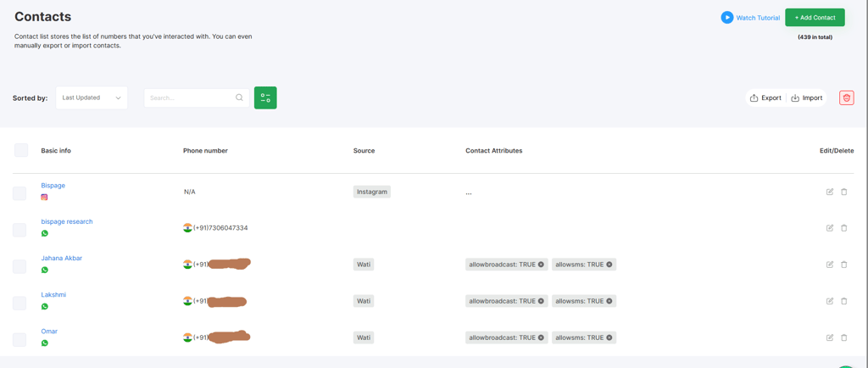
Task: Delete the Omar contact
Action: [843, 337]
